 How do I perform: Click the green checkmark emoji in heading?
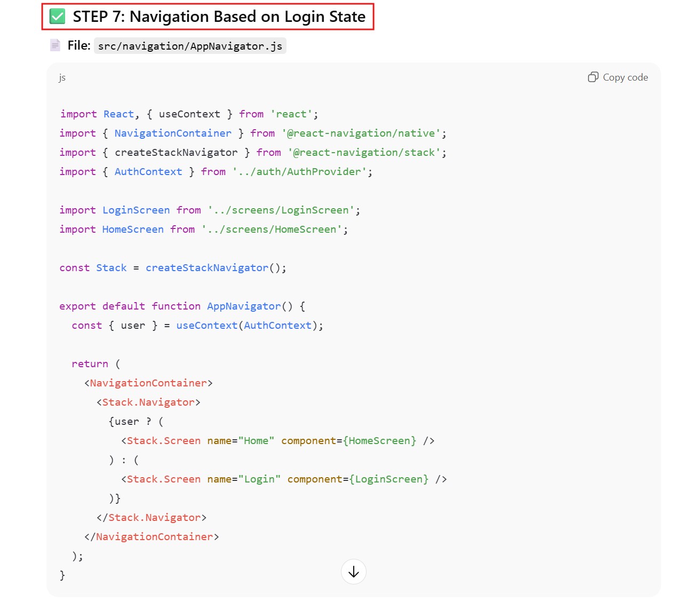pos(57,17)
